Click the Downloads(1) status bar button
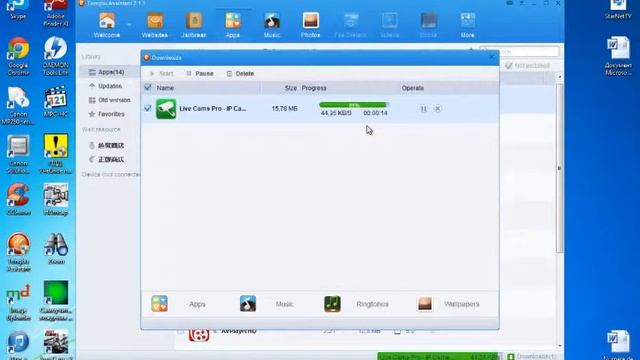This screenshot has height=360, width=640. tap(531, 356)
